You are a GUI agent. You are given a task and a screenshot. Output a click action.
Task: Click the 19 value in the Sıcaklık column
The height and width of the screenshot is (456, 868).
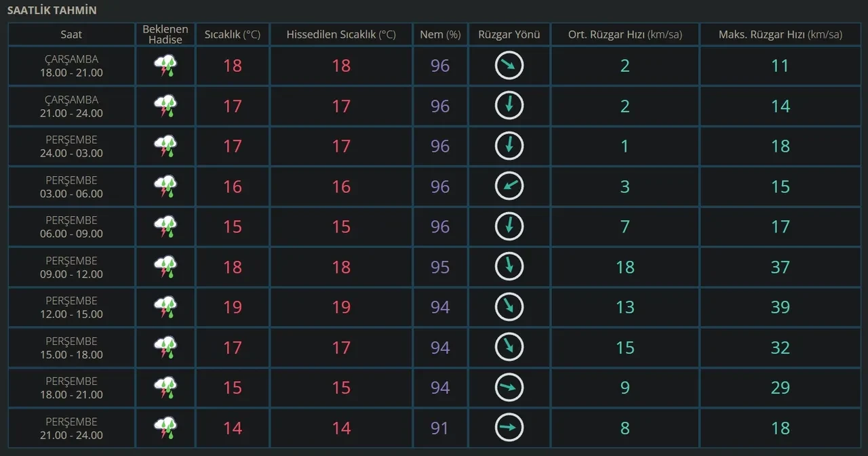pyautogui.click(x=233, y=307)
